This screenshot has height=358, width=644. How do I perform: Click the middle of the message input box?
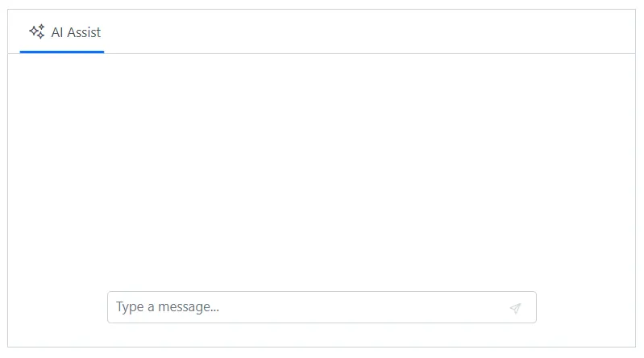[321, 307]
